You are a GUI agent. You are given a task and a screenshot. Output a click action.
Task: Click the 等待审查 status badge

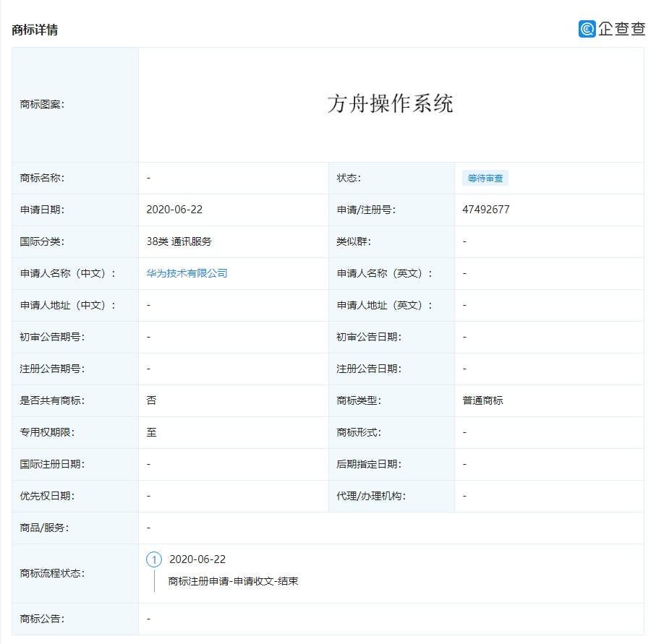[485, 178]
